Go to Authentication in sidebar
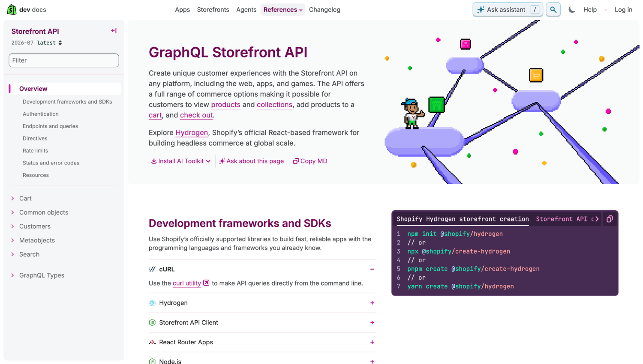Screen dimensions: 643x364 coord(41,114)
